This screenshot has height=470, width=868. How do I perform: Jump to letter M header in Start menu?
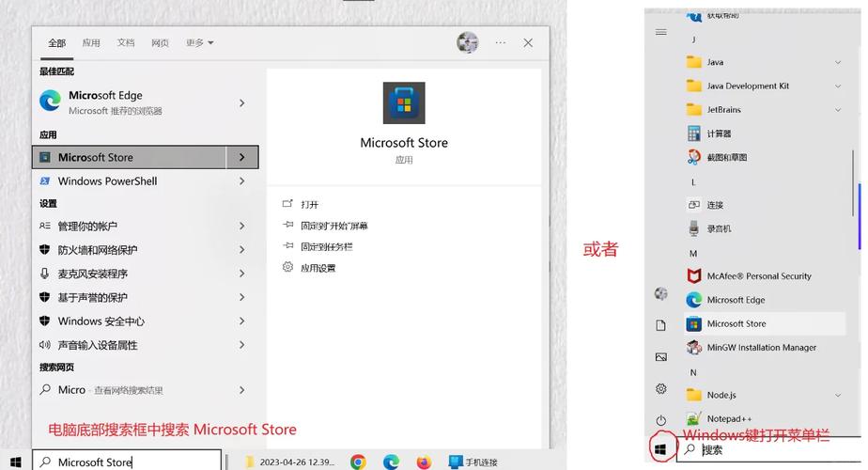click(x=693, y=253)
